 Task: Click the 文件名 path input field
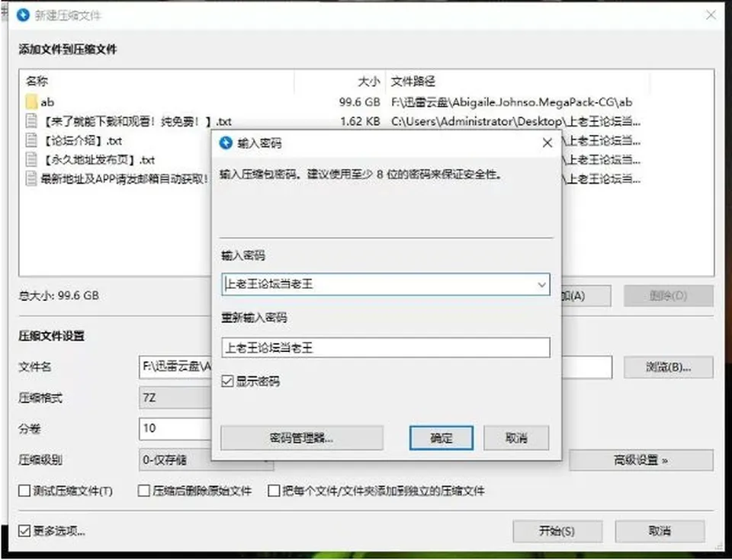[x=375, y=366]
